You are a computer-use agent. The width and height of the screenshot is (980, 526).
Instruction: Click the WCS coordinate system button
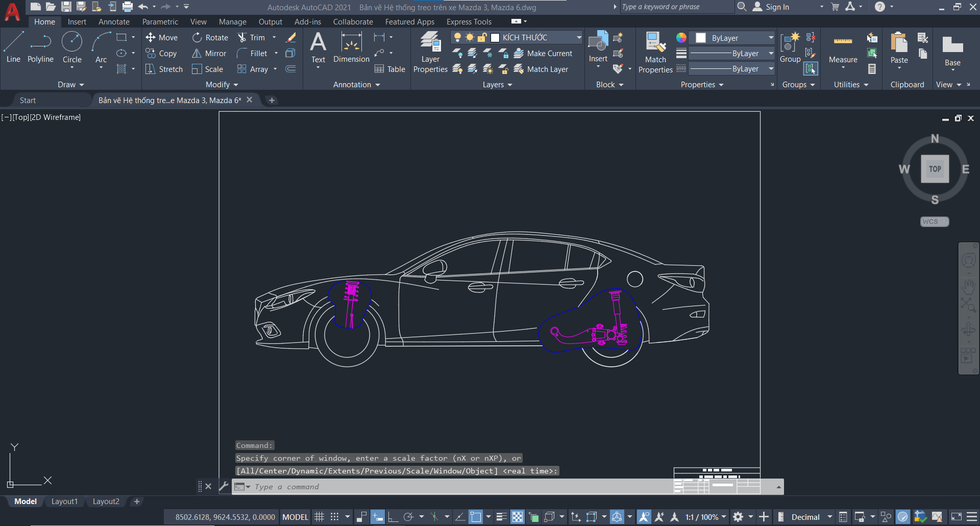pos(934,221)
